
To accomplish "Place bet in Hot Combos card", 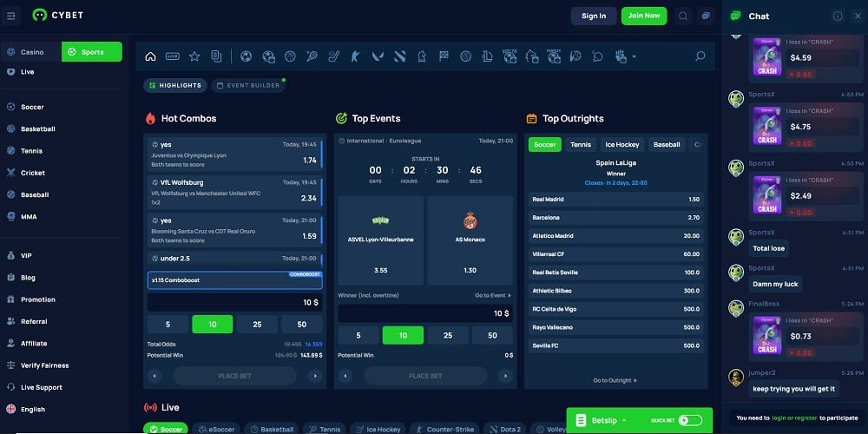I will 234,376.
